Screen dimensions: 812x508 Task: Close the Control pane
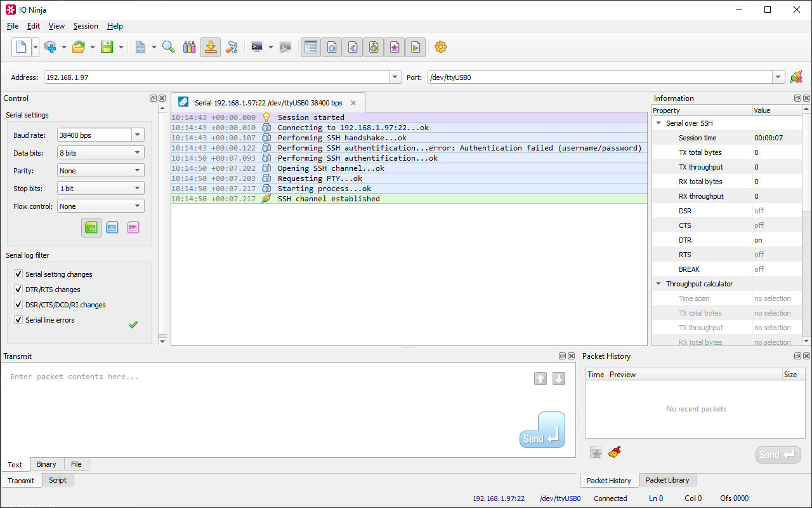pyautogui.click(x=162, y=98)
